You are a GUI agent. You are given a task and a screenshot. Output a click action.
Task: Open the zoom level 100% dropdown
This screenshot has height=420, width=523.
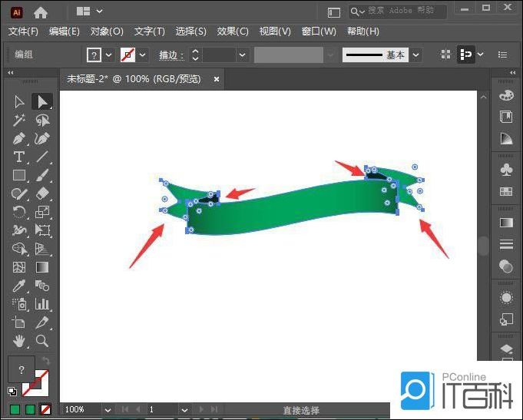(x=107, y=410)
